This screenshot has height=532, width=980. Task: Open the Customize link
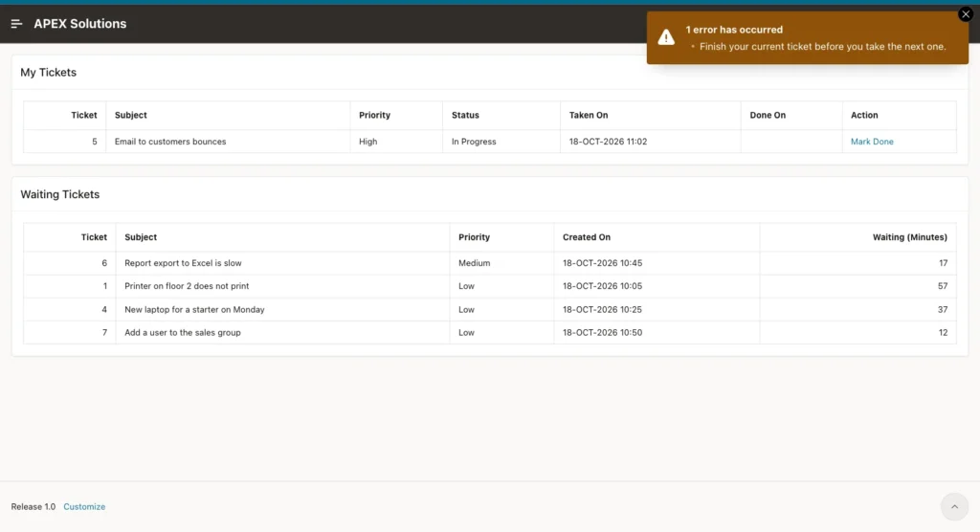[x=84, y=506]
